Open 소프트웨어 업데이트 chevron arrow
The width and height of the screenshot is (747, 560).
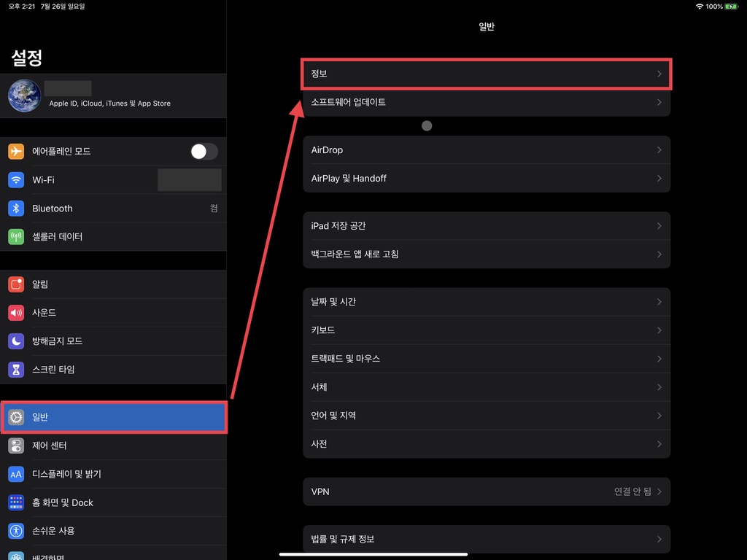659,102
